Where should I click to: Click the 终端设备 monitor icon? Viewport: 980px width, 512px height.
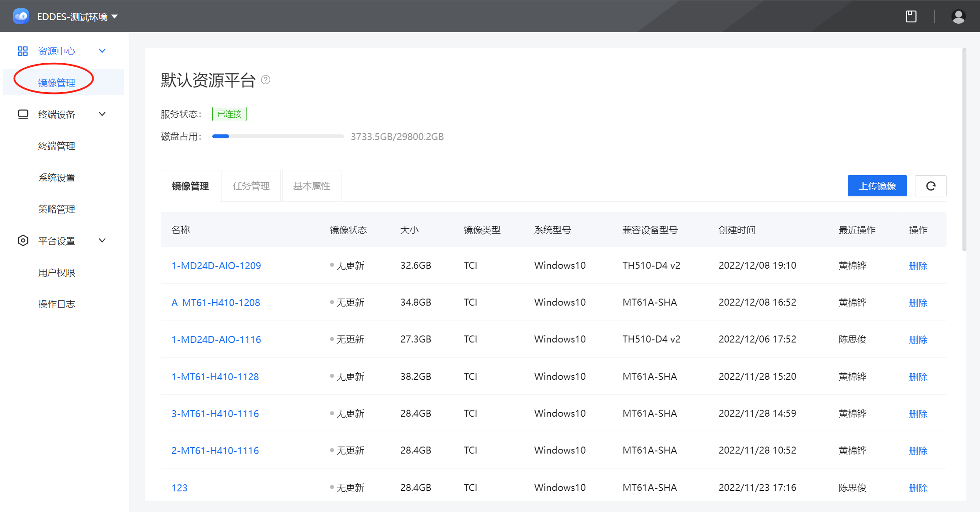23,114
